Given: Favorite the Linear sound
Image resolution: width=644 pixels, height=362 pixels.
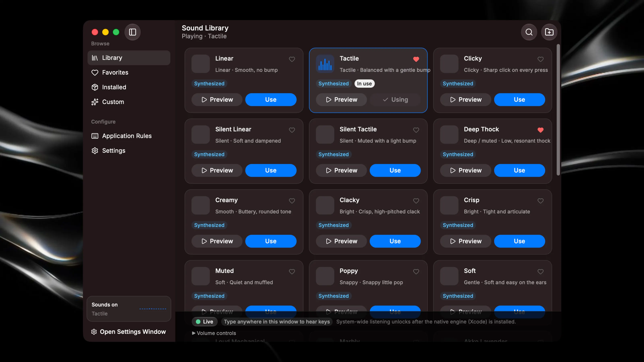Looking at the screenshot, I should tap(292, 59).
